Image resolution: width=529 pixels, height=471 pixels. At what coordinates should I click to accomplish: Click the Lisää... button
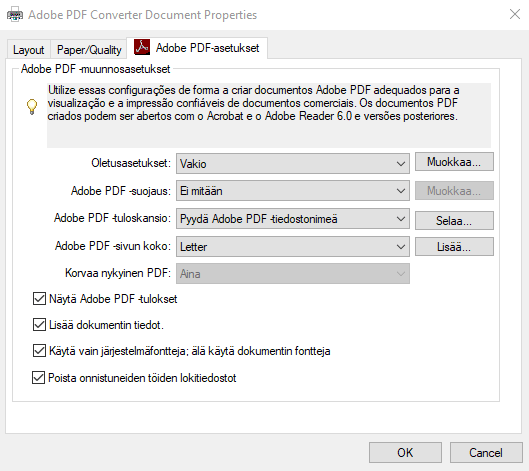[454, 247]
